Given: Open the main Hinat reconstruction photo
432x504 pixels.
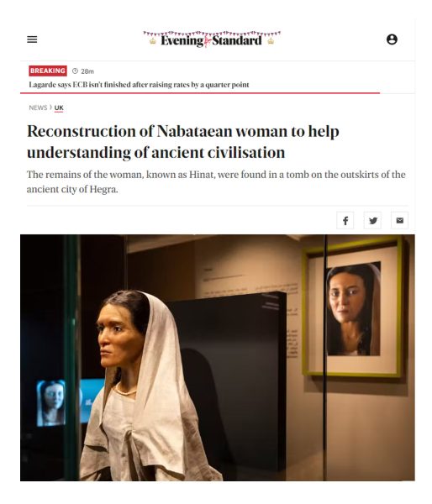Looking at the screenshot, I should click(x=218, y=358).
